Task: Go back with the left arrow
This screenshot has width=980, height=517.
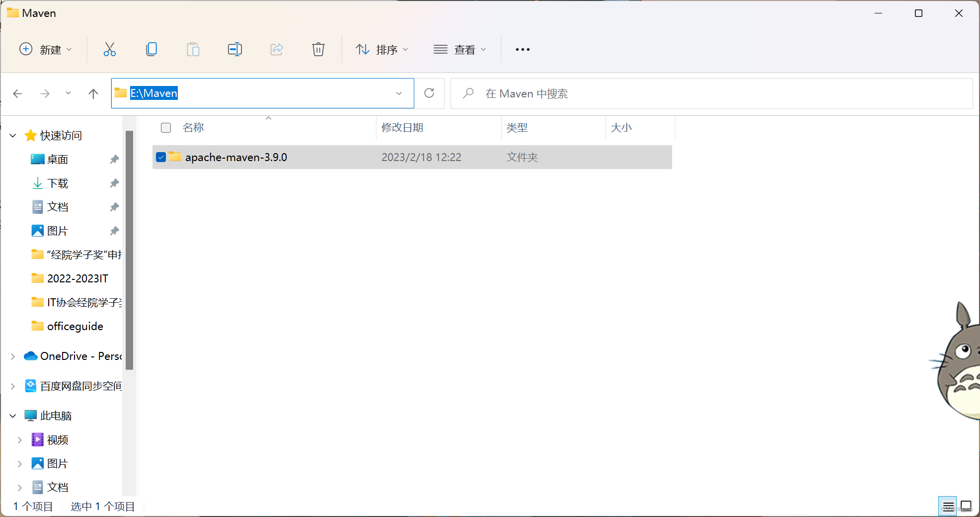Action: click(x=18, y=93)
